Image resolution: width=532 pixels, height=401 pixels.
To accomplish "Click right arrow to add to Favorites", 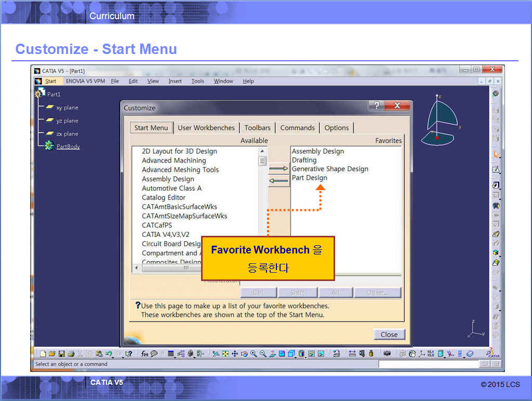I will click(x=278, y=169).
